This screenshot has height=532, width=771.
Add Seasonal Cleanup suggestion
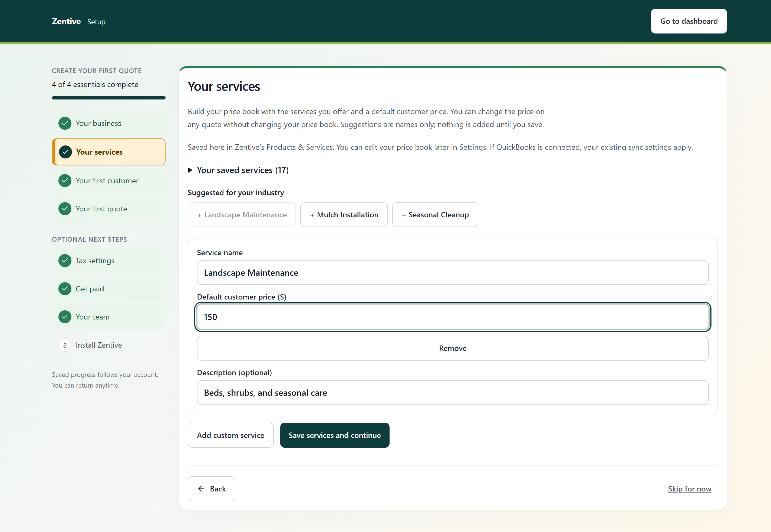pos(435,215)
